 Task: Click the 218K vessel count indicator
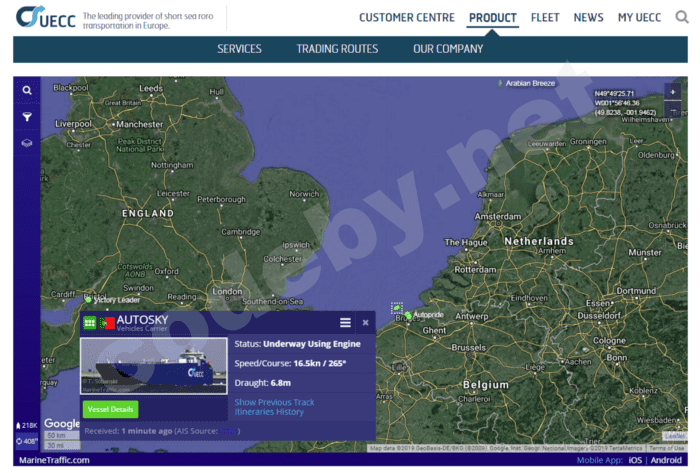click(27, 425)
